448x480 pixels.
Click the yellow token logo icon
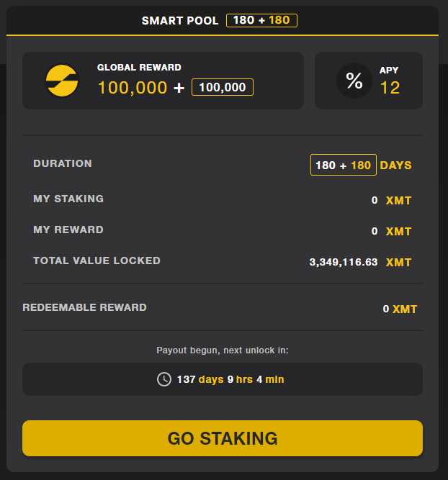62,81
